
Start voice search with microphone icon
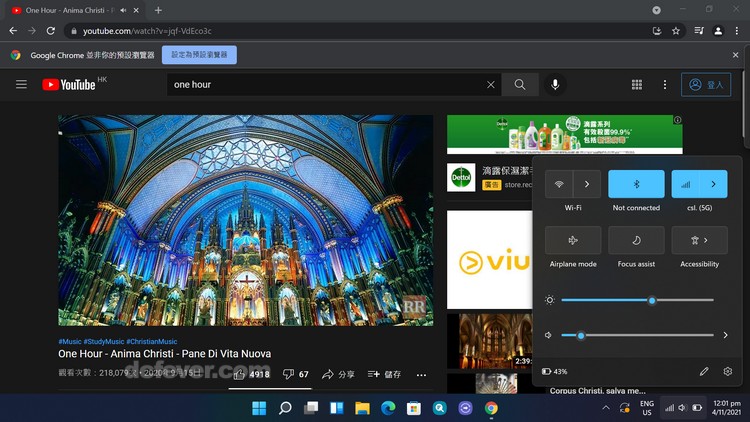(555, 85)
